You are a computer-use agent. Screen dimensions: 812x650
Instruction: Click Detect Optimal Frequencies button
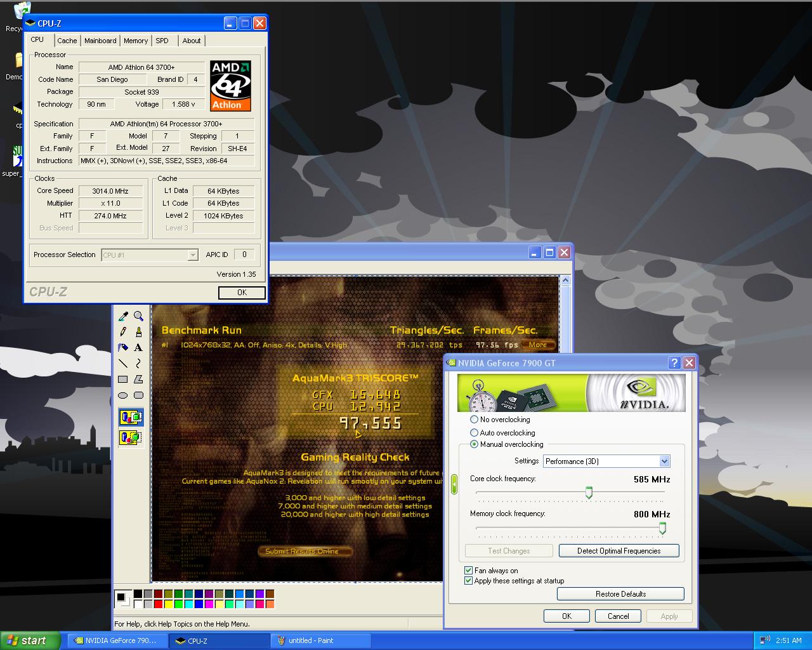point(619,551)
